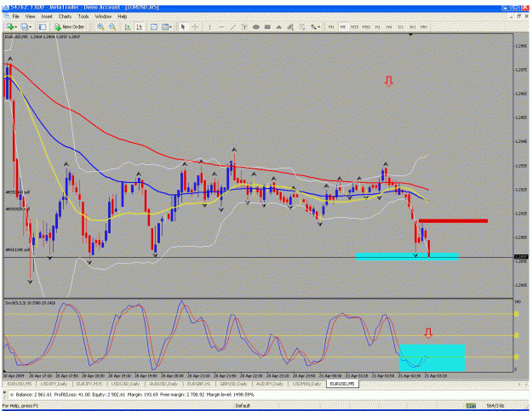Select the rectangle shape tool
Viewport: 532px width, 411px height.
pyautogui.click(x=267, y=26)
